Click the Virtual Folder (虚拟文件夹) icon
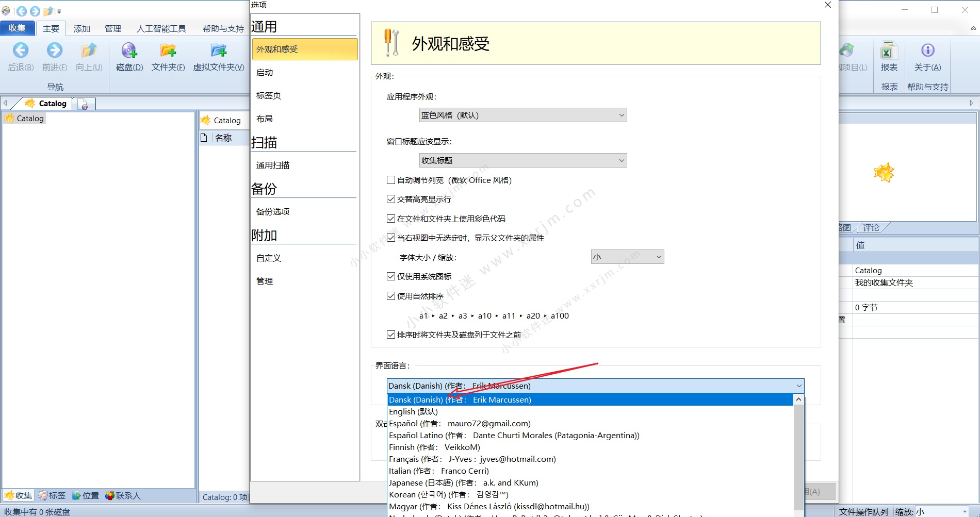Viewport: 980px width, 517px height. pos(218,51)
